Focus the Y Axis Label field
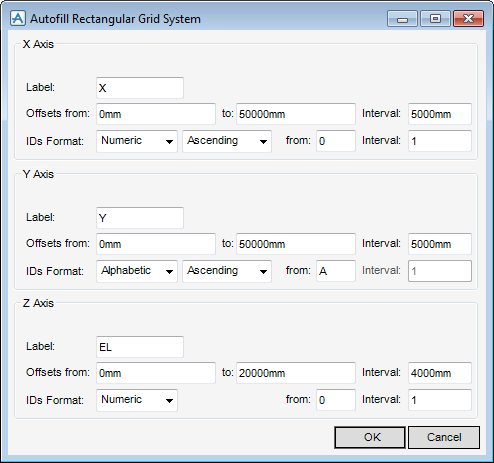Viewport: 494px width, 463px height. pyautogui.click(x=140, y=218)
